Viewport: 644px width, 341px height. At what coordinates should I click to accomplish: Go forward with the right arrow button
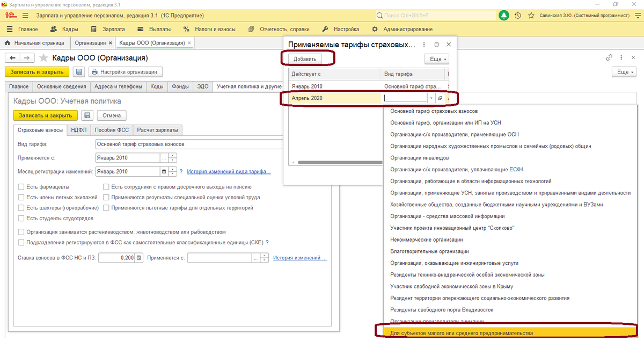point(27,57)
